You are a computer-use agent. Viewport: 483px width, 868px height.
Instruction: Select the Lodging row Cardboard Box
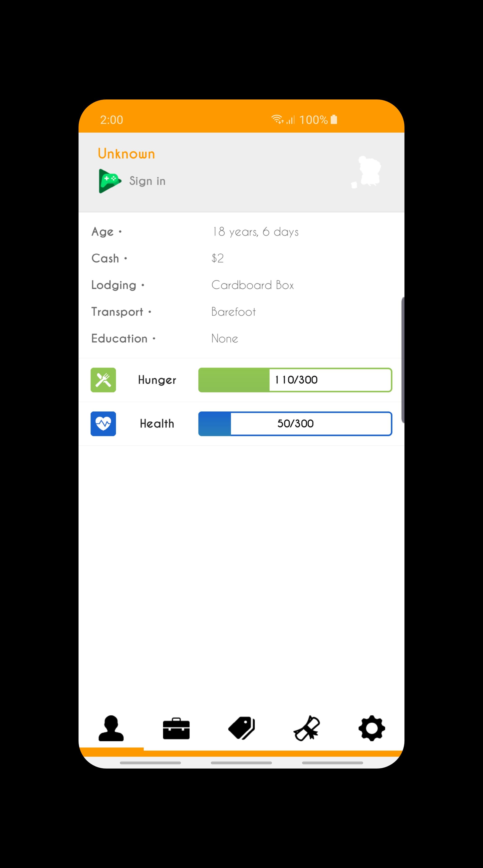pos(252,285)
